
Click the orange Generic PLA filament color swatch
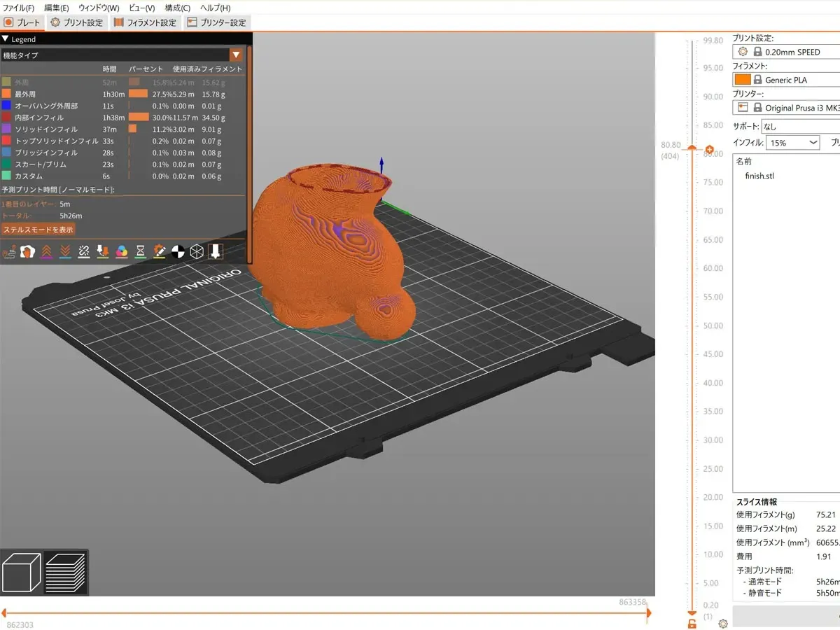pyautogui.click(x=742, y=80)
